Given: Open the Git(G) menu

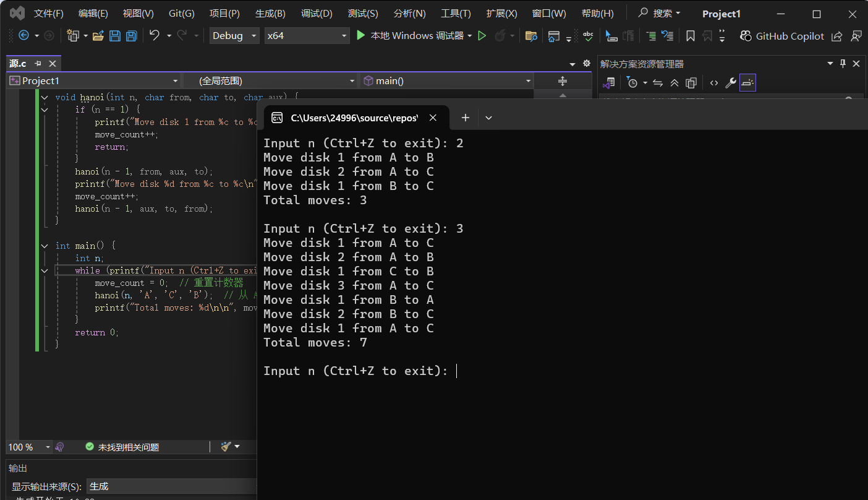Looking at the screenshot, I should pyautogui.click(x=182, y=13).
